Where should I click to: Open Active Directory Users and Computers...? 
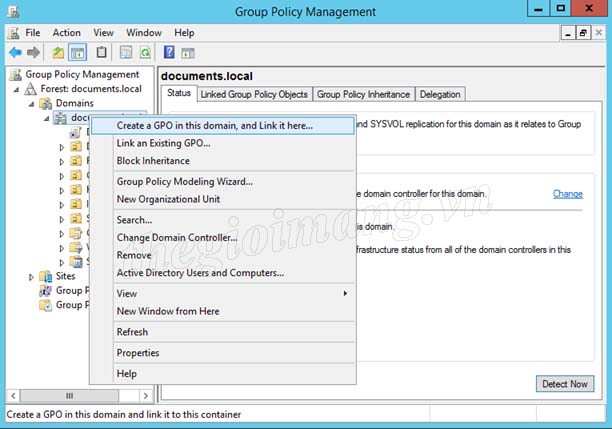(223, 273)
